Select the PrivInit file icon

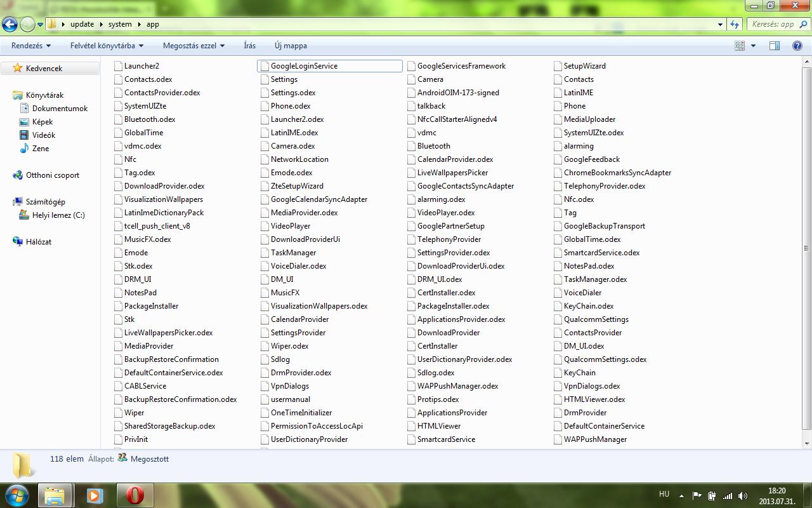click(118, 439)
